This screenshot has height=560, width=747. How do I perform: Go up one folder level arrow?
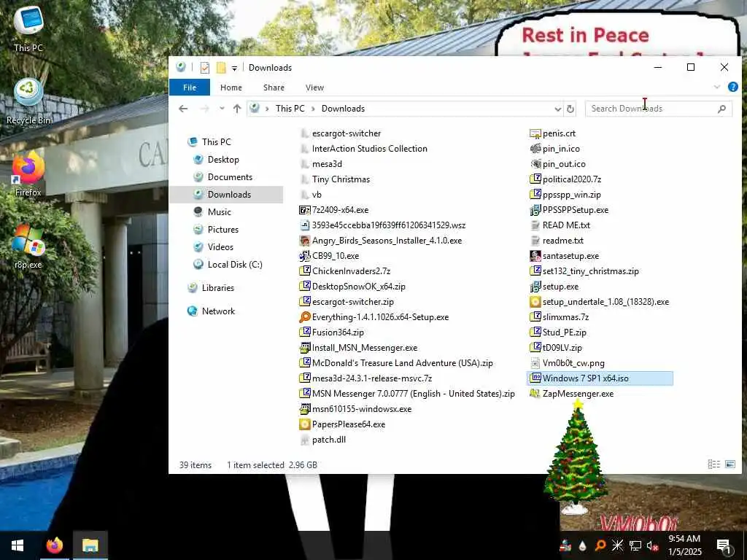point(237,109)
